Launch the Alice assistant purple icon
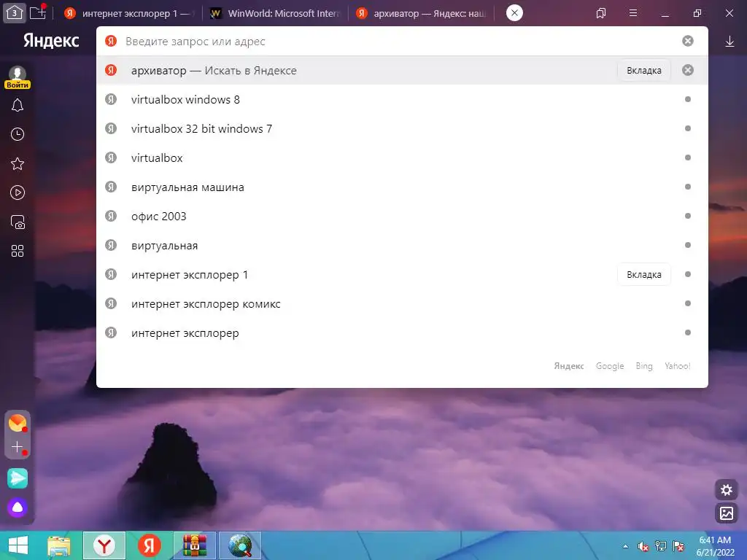The width and height of the screenshot is (747, 560). 18,507
